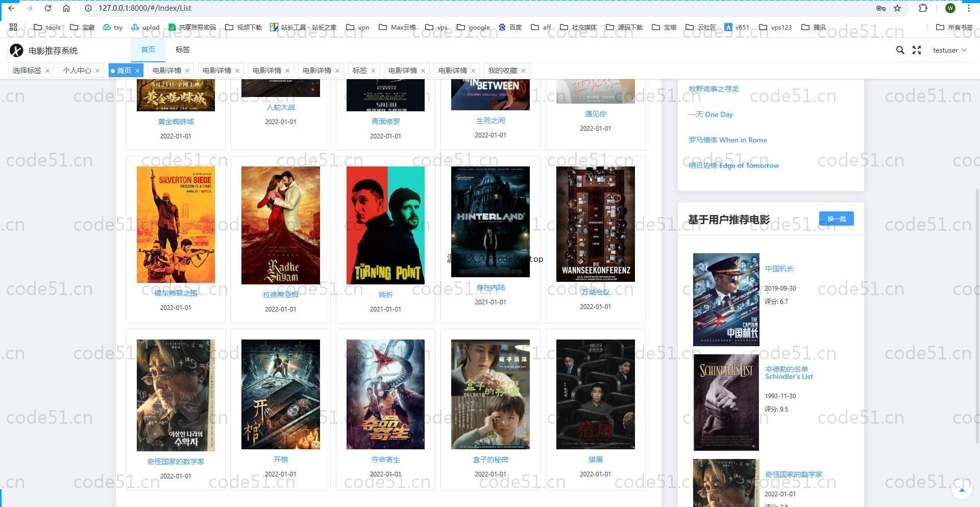Open the 身在内陆 title link
This screenshot has width=980, height=507.
click(x=491, y=287)
